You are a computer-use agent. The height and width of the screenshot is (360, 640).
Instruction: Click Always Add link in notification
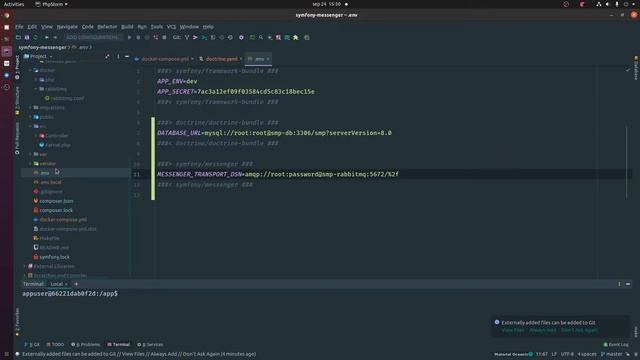[543, 330]
